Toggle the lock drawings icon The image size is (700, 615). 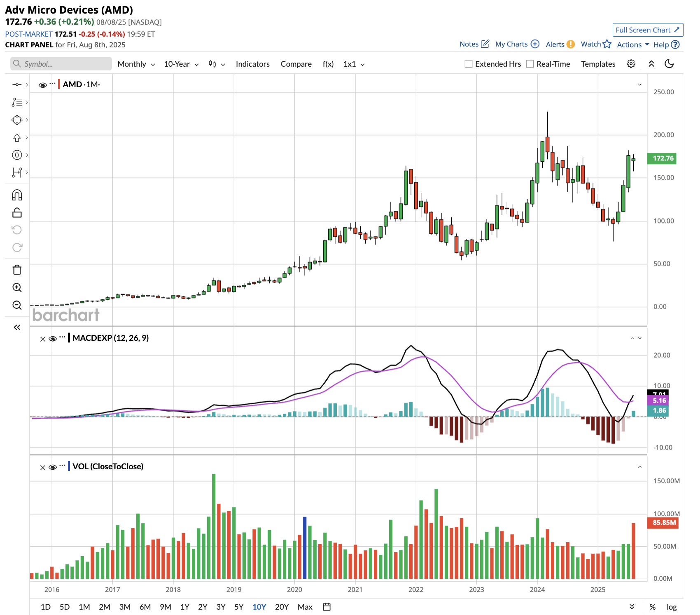(x=17, y=213)
